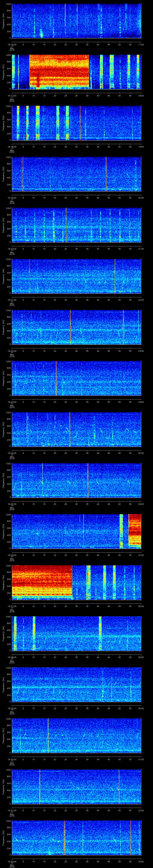This screenshot has width=153, height=868.
Task: Open the spectrogram panel beginning 16:18:00
Action: (76, 123)
